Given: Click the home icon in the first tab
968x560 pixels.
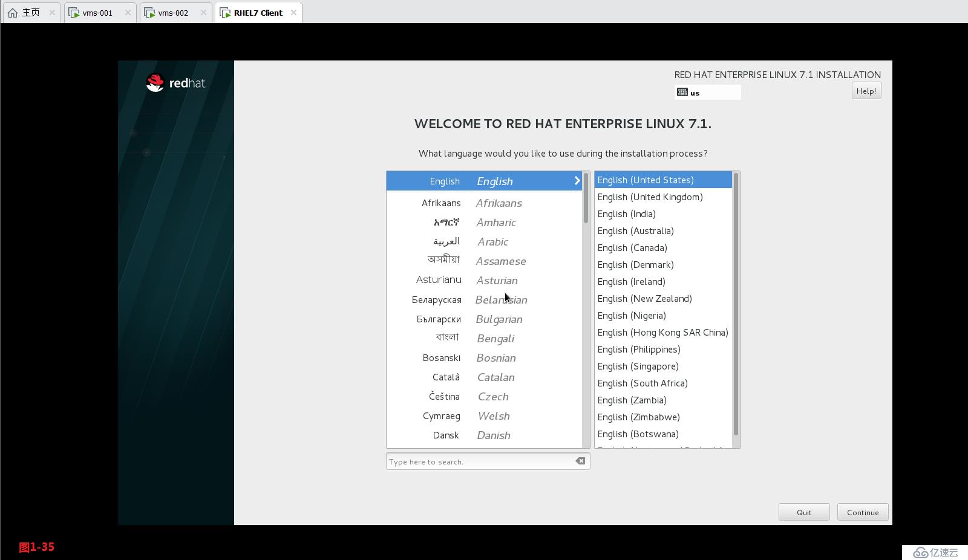Looking at the screenshot, I should tap(13, 13).
